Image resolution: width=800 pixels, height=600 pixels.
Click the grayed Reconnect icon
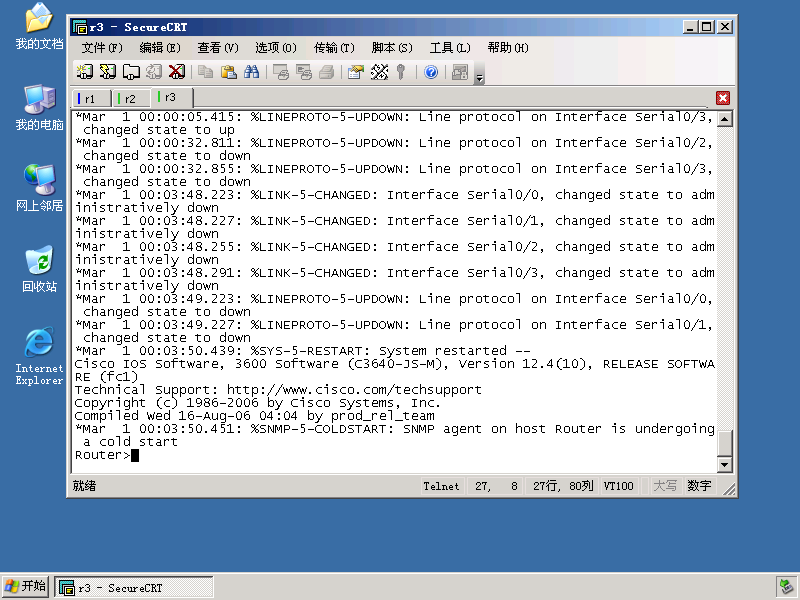point(154,72)
